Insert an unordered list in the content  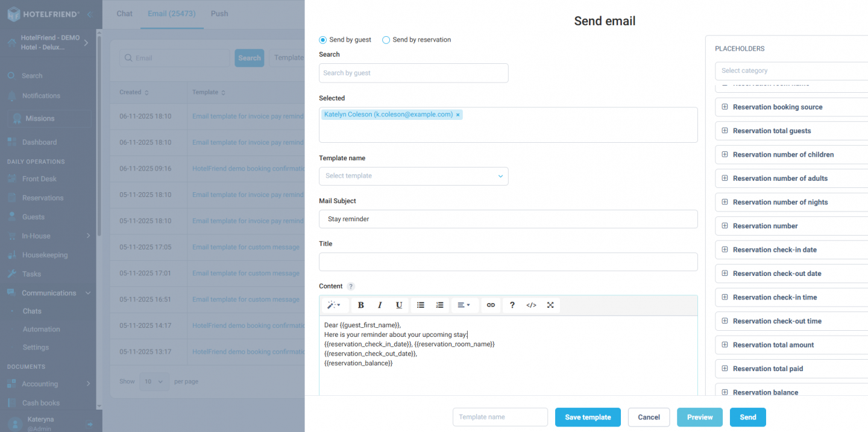(420, 305)
